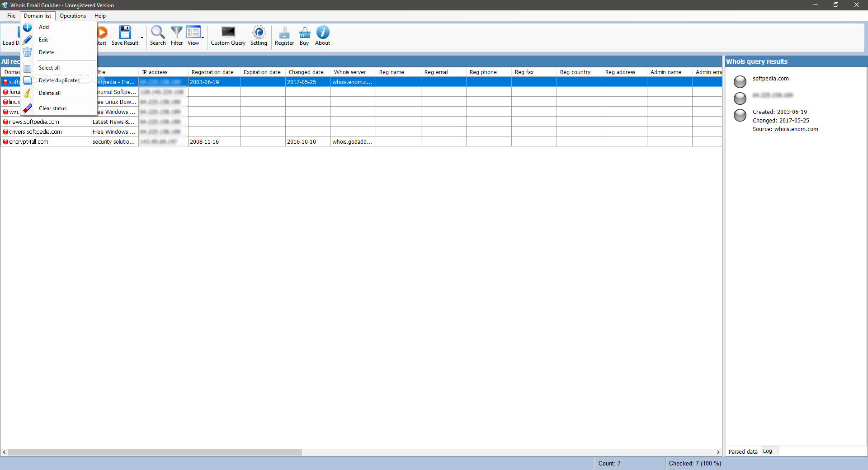Open the Operations menu
The height and width of the screenshot is (470, 868).
pyautogui.click(x=73, y=16)
